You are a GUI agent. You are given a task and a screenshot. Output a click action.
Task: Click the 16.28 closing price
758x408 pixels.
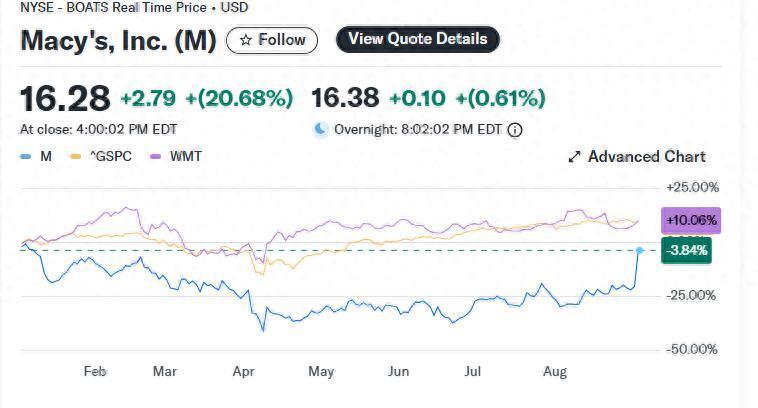pos(65,98)
